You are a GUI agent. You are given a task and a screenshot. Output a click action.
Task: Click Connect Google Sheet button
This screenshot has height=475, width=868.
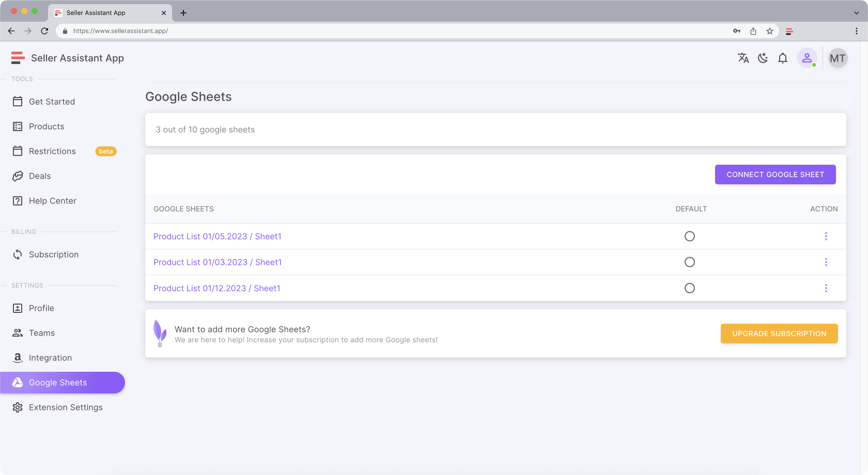coord(775,175)
